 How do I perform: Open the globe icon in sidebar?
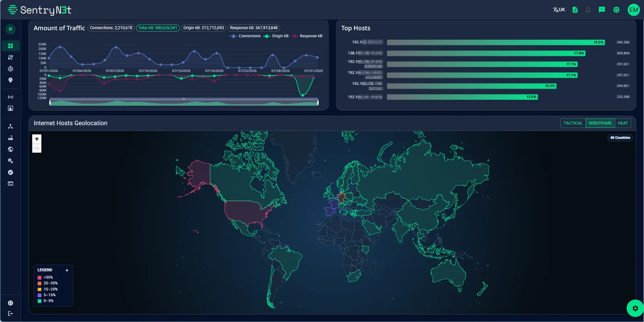(x=10, y=149)
